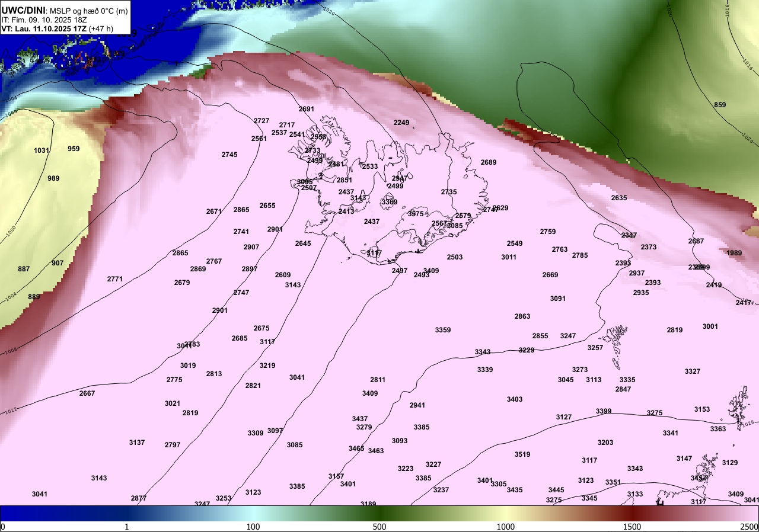Click the map value 2691
The height and width of the screenshot is (532, 759).
[307, 109]
